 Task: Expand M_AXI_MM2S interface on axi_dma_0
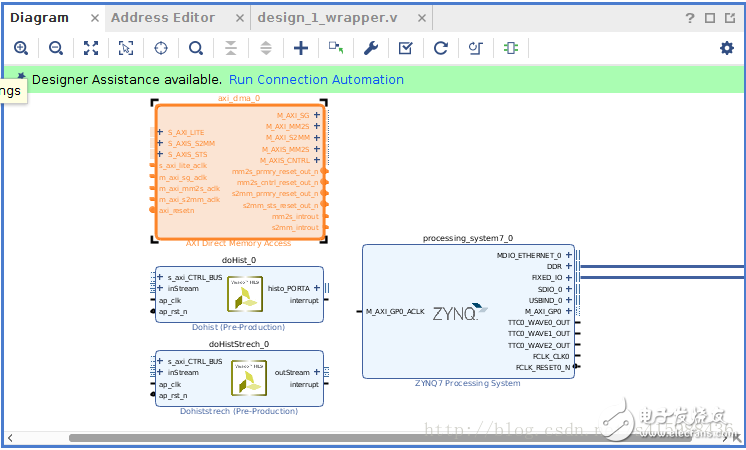pyautogui.click(x=317, y=126)
